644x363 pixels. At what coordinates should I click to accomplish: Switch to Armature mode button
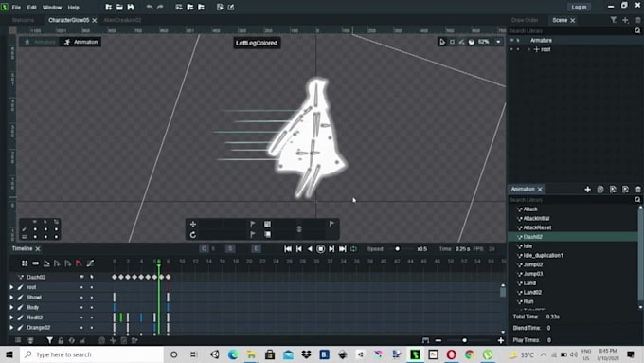click(x=40, y=42)
